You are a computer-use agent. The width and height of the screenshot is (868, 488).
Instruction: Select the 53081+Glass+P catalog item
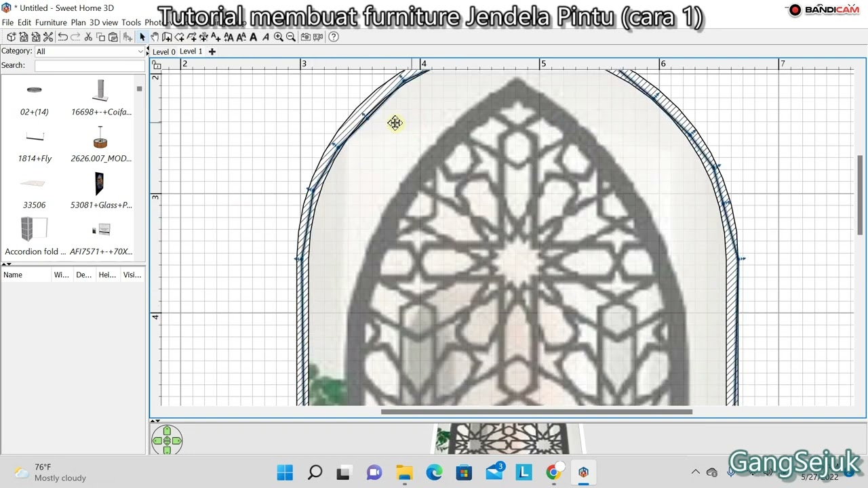pos(101,192)
